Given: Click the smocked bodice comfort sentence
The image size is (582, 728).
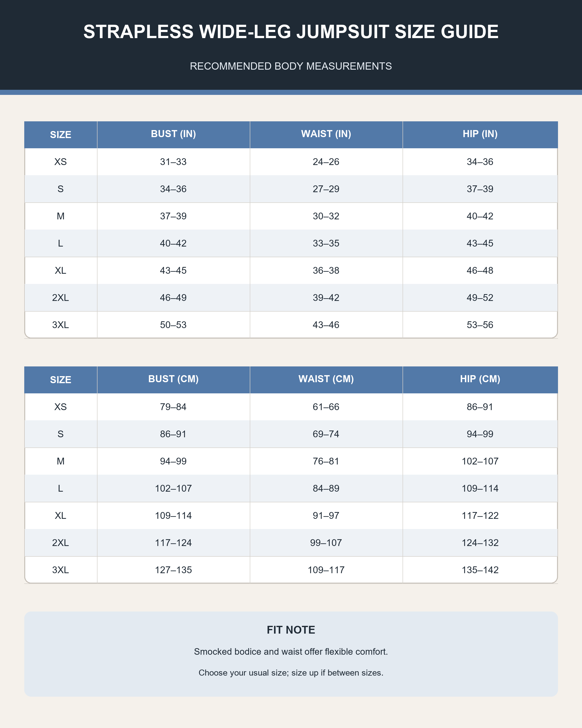Looking at the screenshot, I should 291,652.
